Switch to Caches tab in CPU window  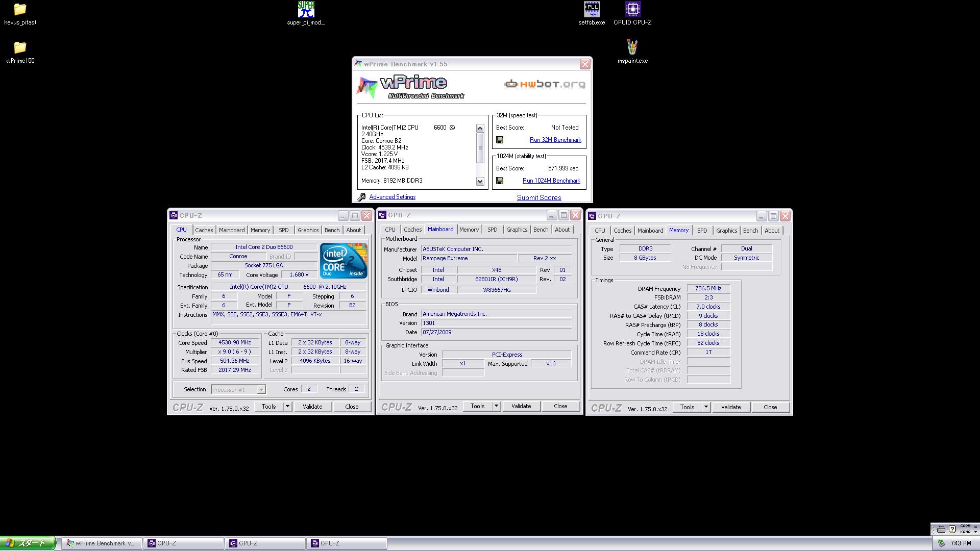click(x=204, y=230)
